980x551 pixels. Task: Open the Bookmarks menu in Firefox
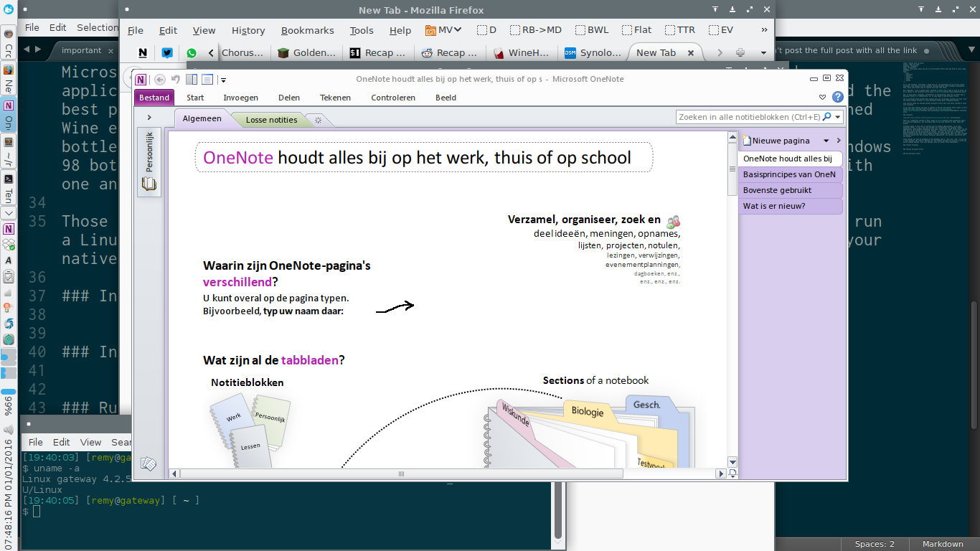[x=308, y=30]
